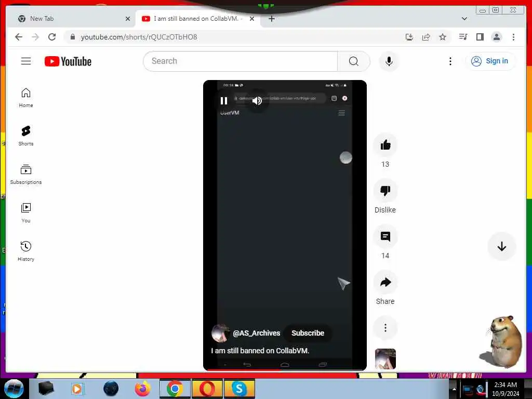Open Home in the sidebar
The image size is (532, 399).
point(26,98)
